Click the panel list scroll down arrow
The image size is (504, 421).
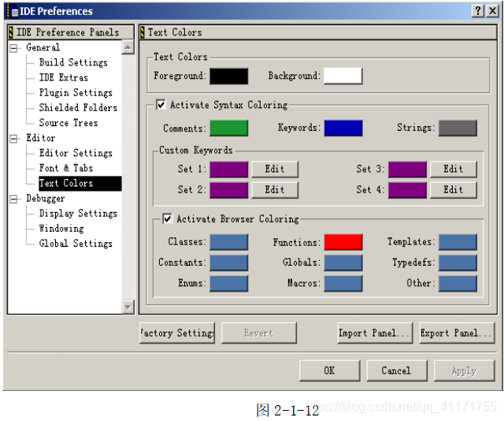coord(128,307)
